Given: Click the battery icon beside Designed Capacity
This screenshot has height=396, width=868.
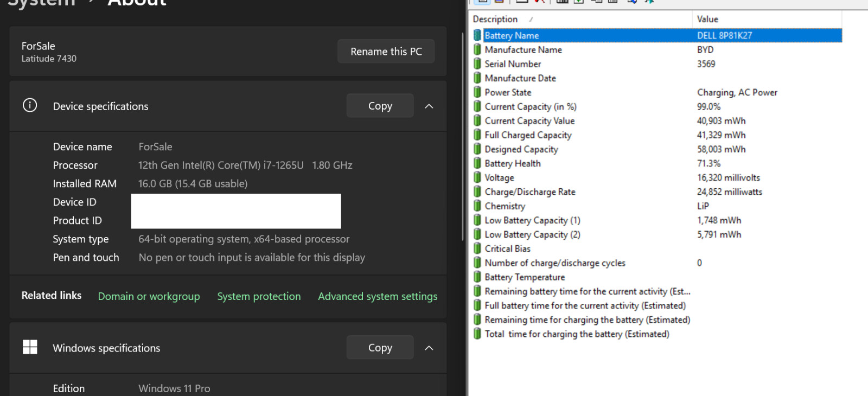Looking at the screenshot, I should tap(477, 149).
